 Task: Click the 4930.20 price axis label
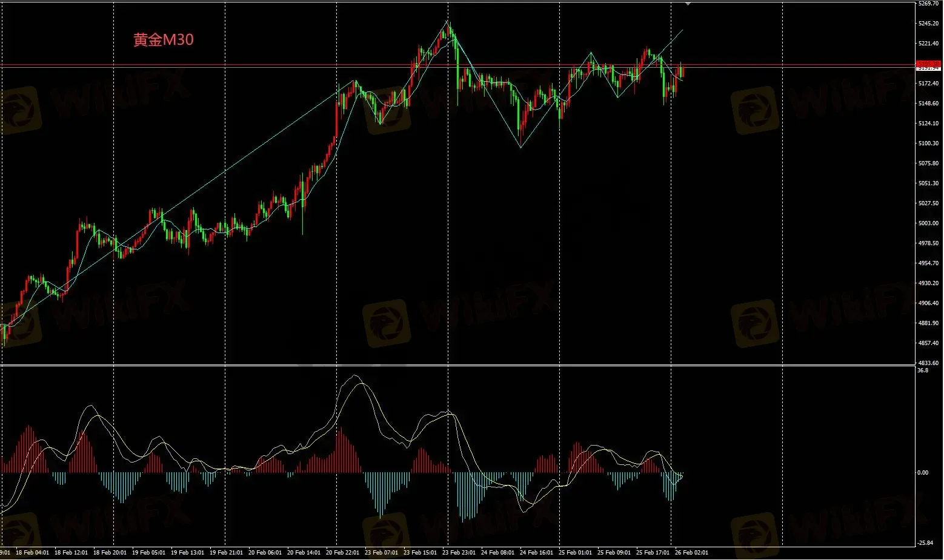928,283
